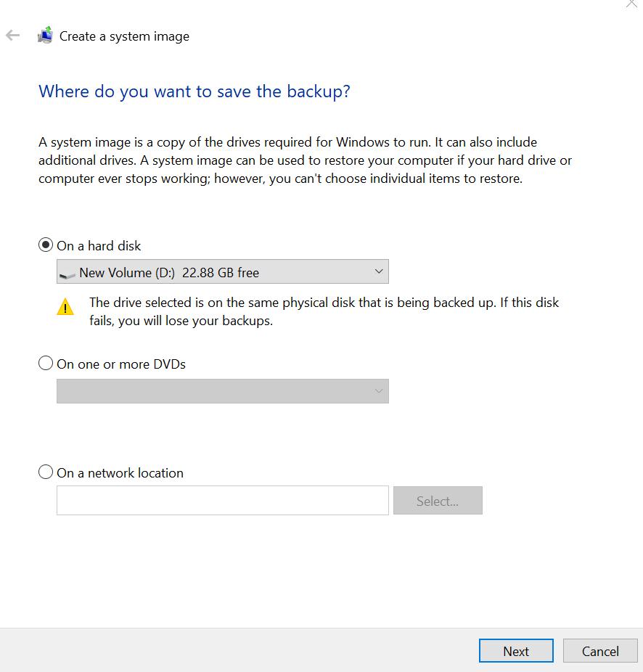Image resolution: width=643 pixels, height=672 pixels.
Task: Click the Where do you want to save heading
Action: coord(194,91)
